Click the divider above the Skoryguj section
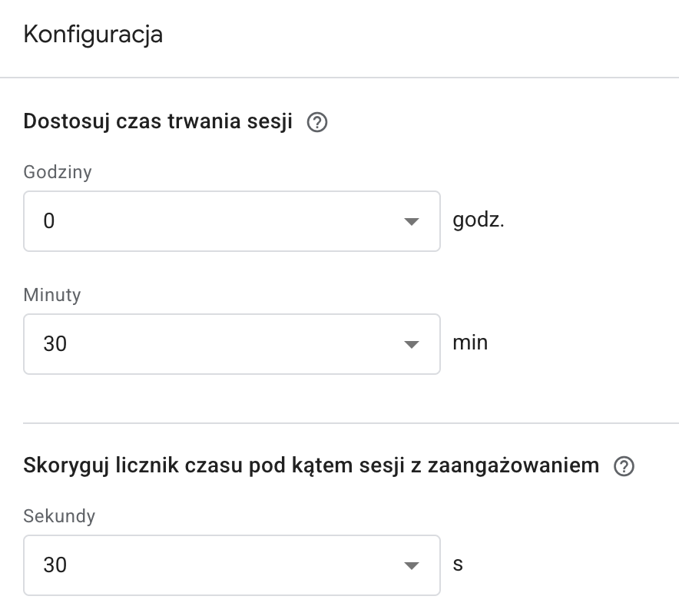 pos(351,423)
